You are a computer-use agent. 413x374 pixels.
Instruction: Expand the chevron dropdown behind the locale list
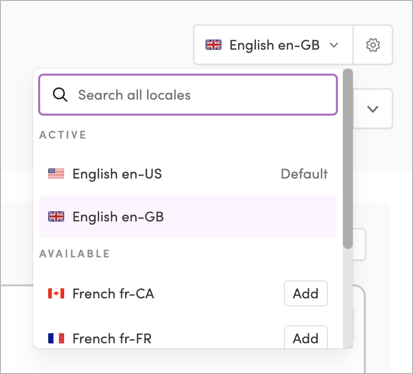click(373, 109)
